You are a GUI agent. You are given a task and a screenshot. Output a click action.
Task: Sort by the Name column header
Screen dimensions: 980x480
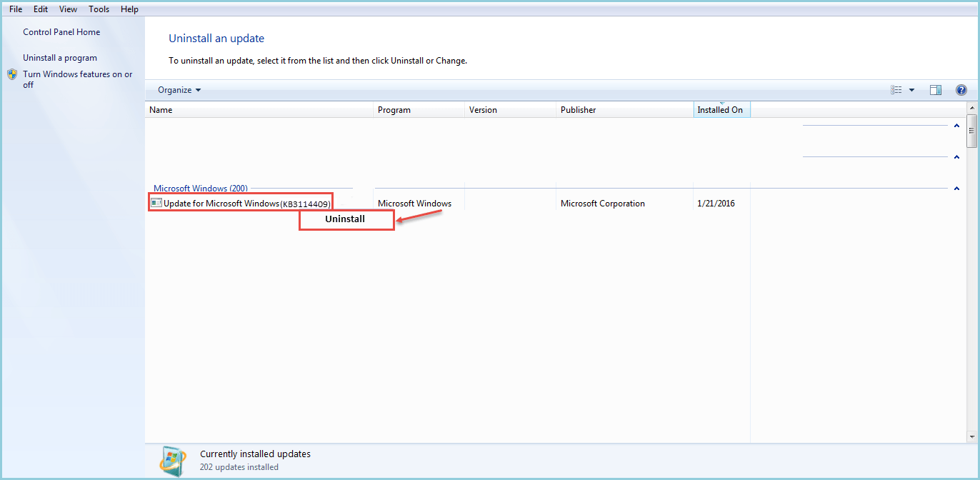click(259, 110)
